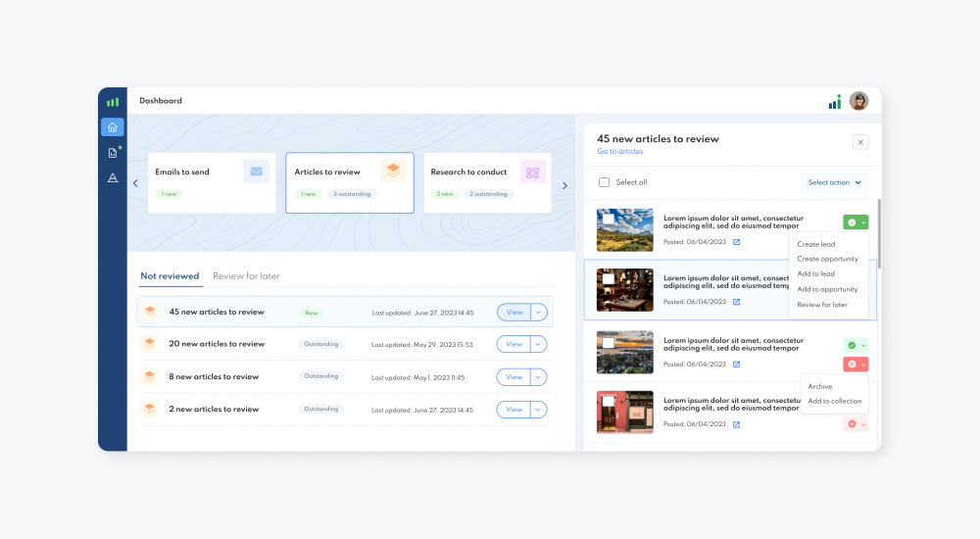
Task: Expand red button chevron on red storefront article
Action: point(863,424)
